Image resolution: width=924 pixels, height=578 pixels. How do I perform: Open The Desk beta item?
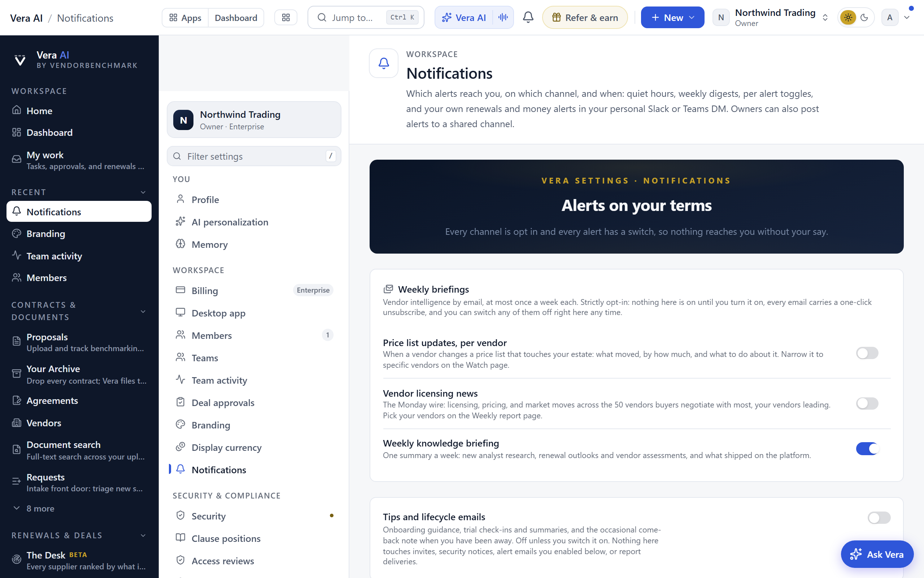point(79,560)
